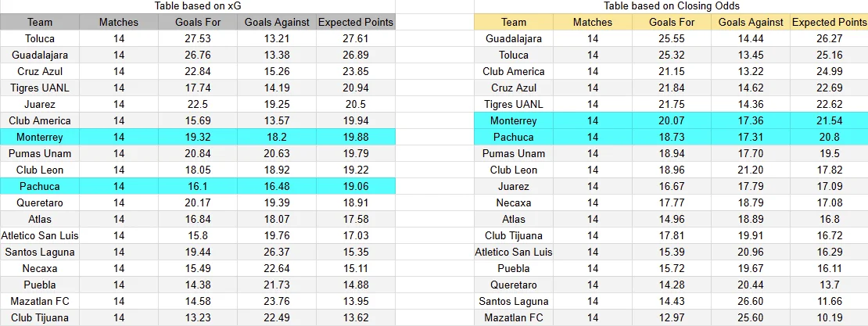Click Pumas Unam in Closing Odds table
The height and width of the screenshot is (326, 868).
[x=514, y=153]
